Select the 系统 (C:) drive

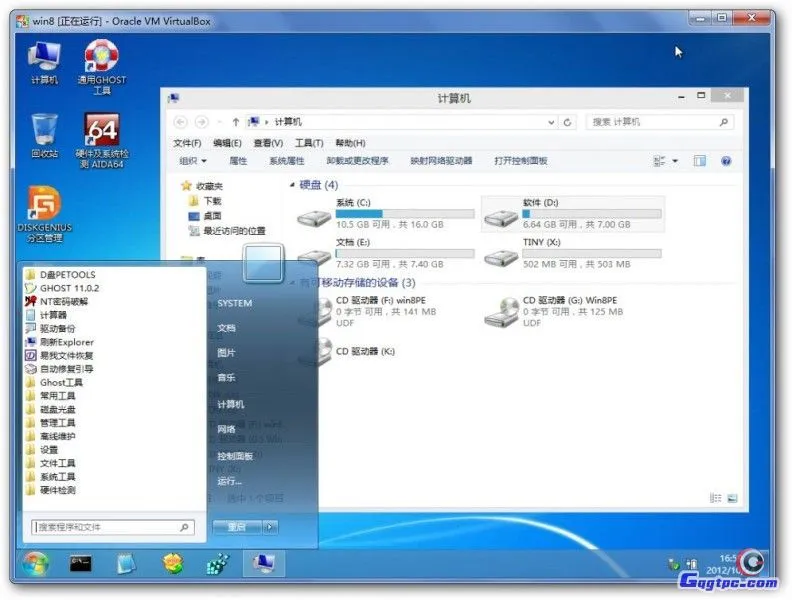[x=386, y=214]
